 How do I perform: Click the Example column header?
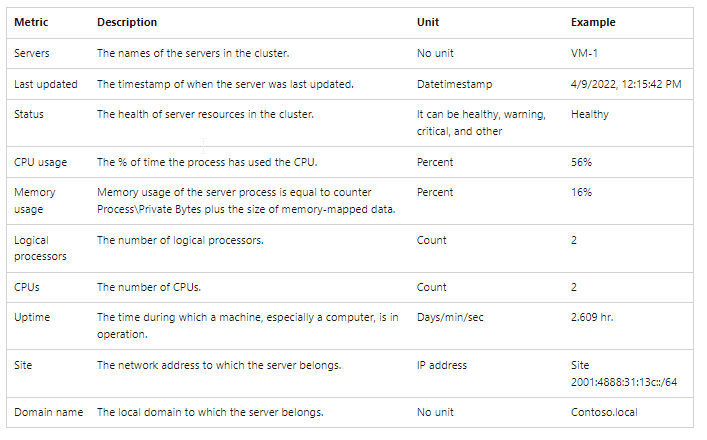coord(593,22)
